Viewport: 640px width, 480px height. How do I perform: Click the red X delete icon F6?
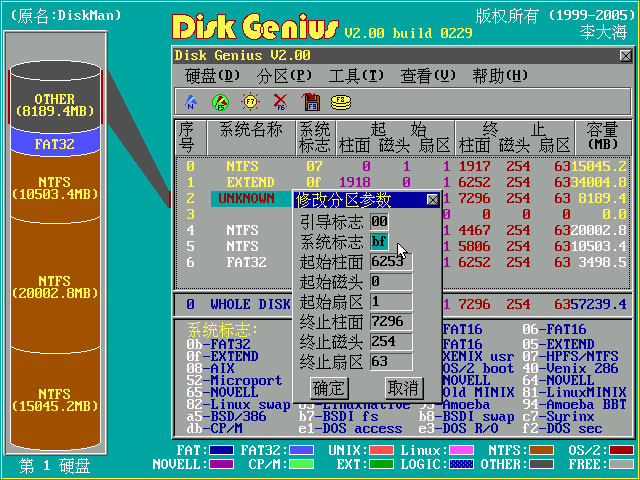pos(280,102)
